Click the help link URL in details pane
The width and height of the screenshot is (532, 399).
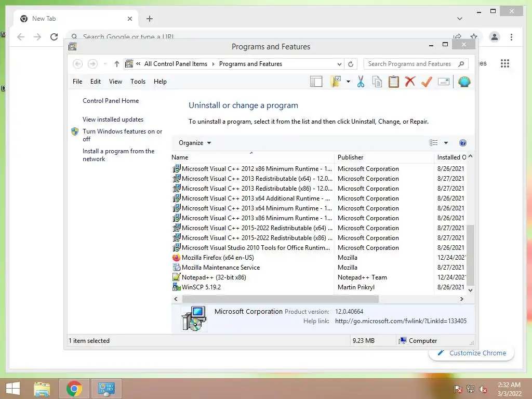click(x=401, y=321)
